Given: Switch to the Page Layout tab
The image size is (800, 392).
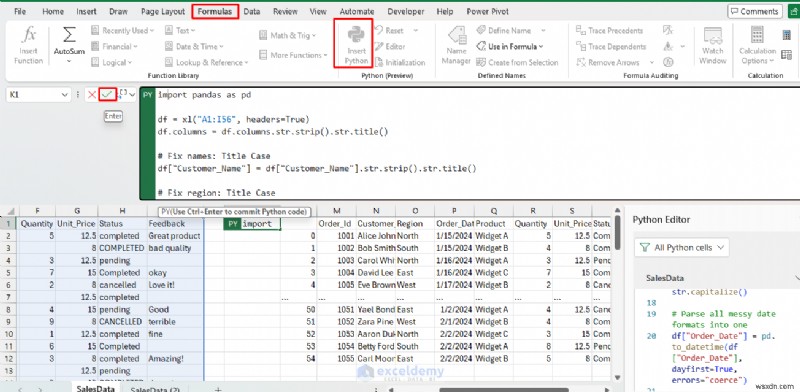Looking at the screenshot, I should click(163, 11).
